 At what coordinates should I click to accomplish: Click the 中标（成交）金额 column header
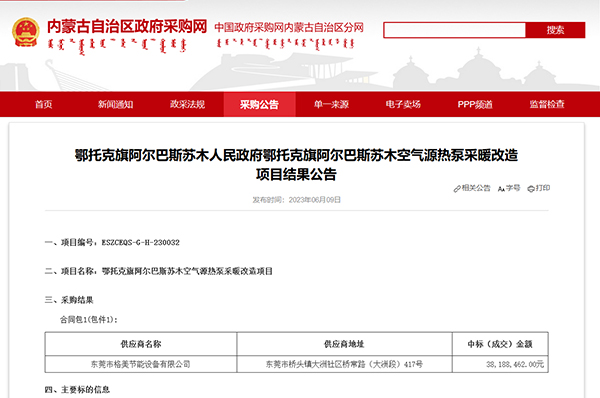[500, 344]
